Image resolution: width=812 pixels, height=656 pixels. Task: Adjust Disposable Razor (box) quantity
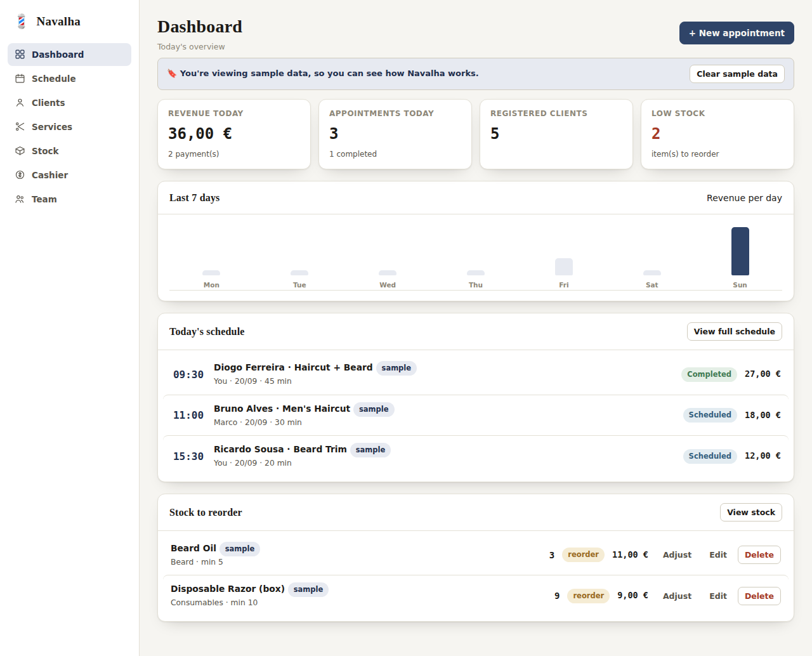click(x=677, y=596)
